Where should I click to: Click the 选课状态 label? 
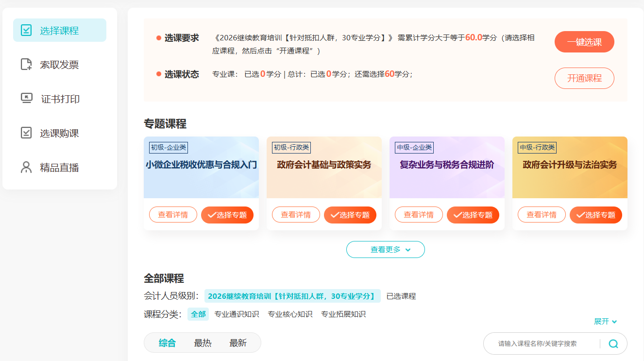tap(182, 74)
